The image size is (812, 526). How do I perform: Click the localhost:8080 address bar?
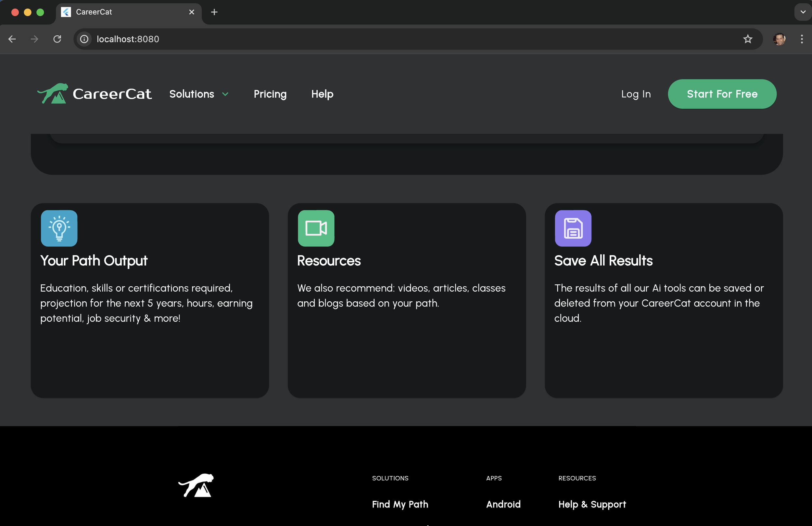coord(418,39)
